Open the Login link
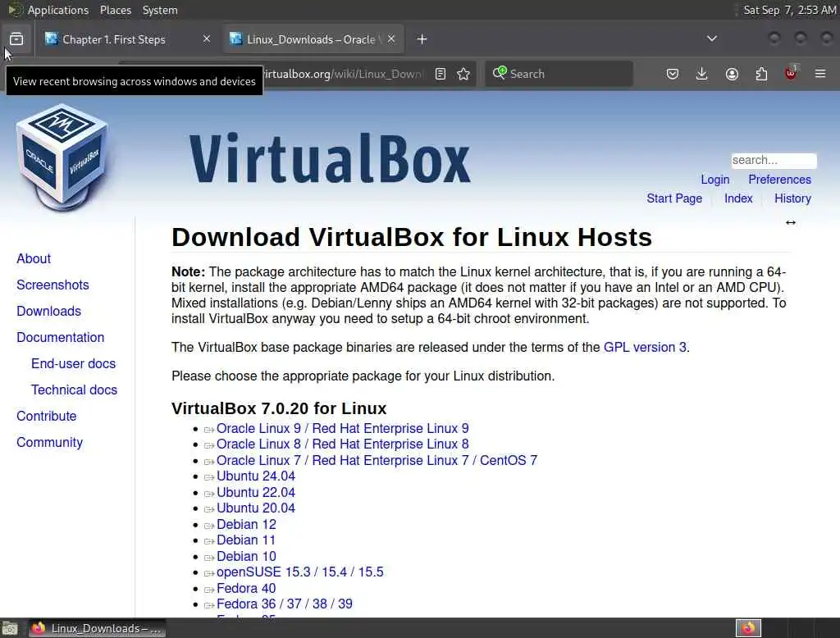The image size is (840, 638). click(714, 180)
